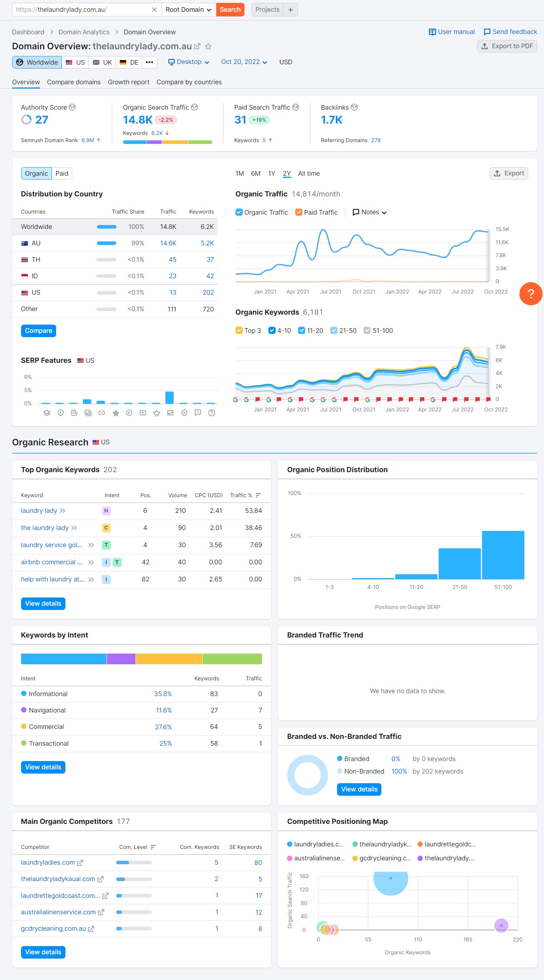
Task: Select 6M time range
Action: [256, 174]
